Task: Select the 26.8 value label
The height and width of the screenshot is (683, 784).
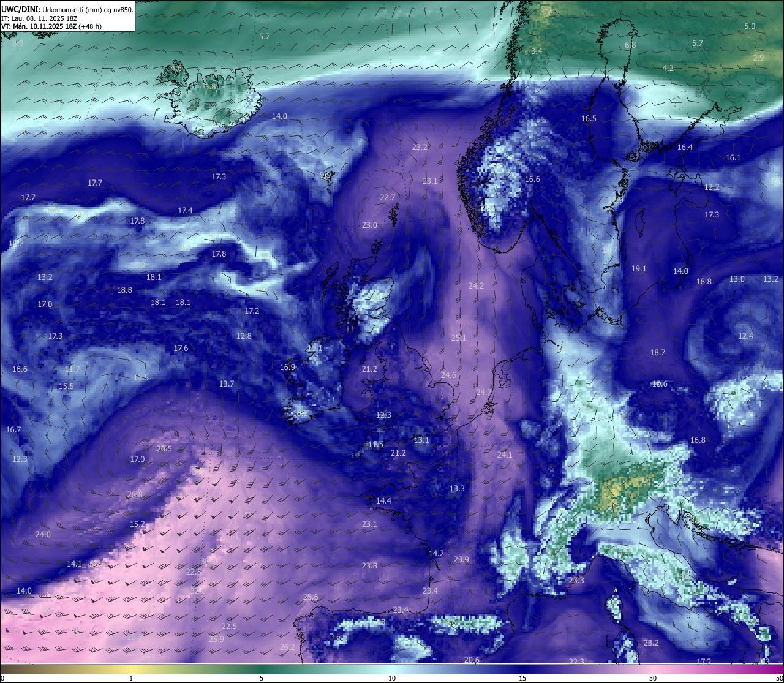Action: point(135,495)
